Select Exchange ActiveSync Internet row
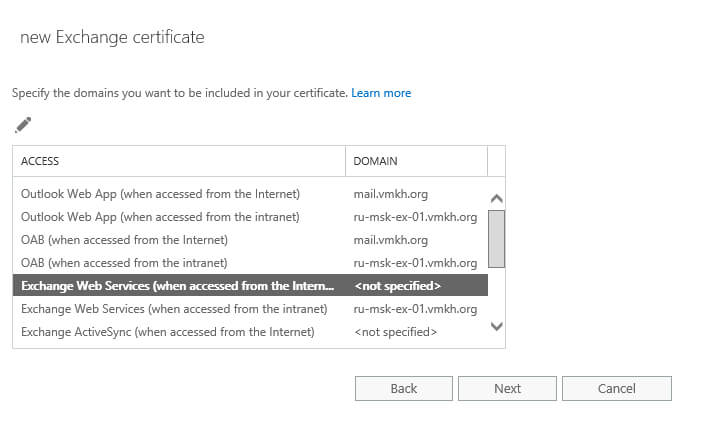 point(250,332)
